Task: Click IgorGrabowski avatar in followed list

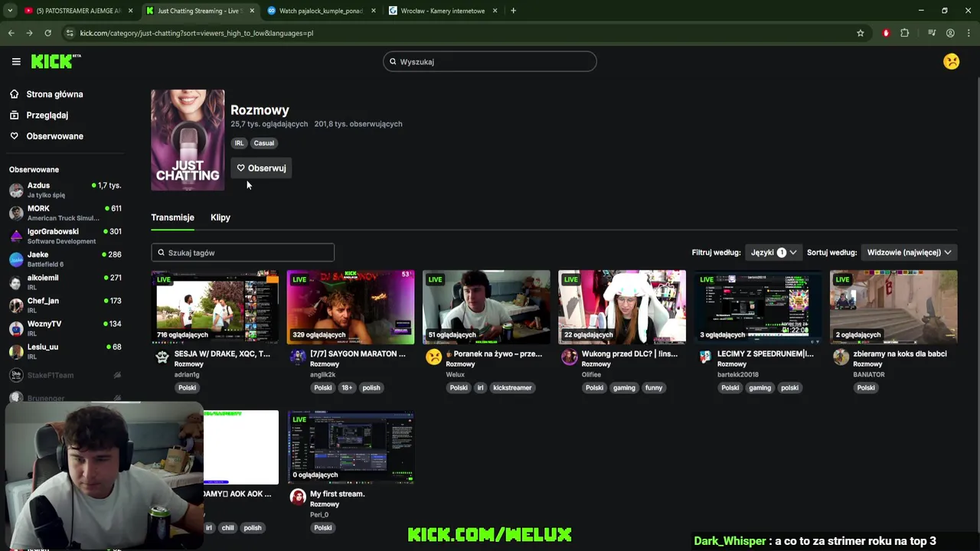Action: (16, 236)
